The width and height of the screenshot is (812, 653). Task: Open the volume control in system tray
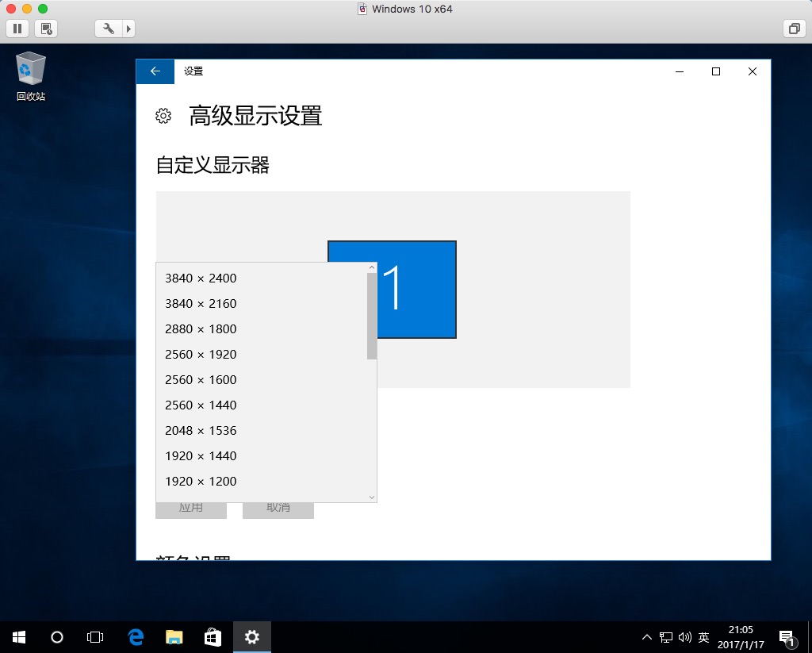click(684, 636)
